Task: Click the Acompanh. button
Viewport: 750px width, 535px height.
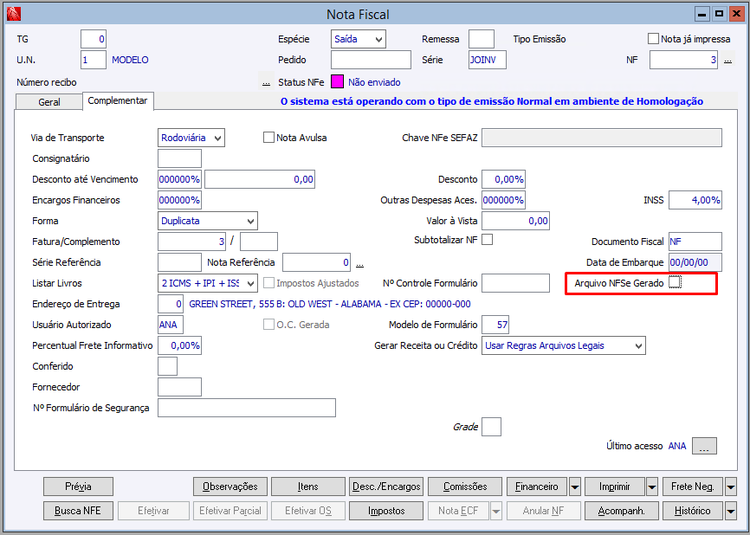Action: (621, 511)
